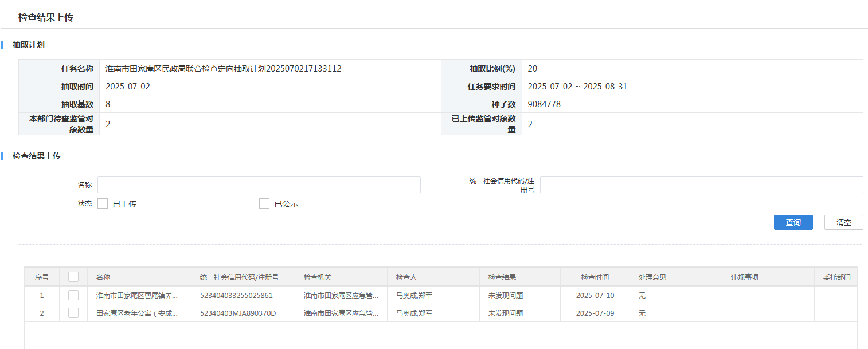868x349 pixels.
Task: Click the 清空 clear button
Action: tap(844, 222)
